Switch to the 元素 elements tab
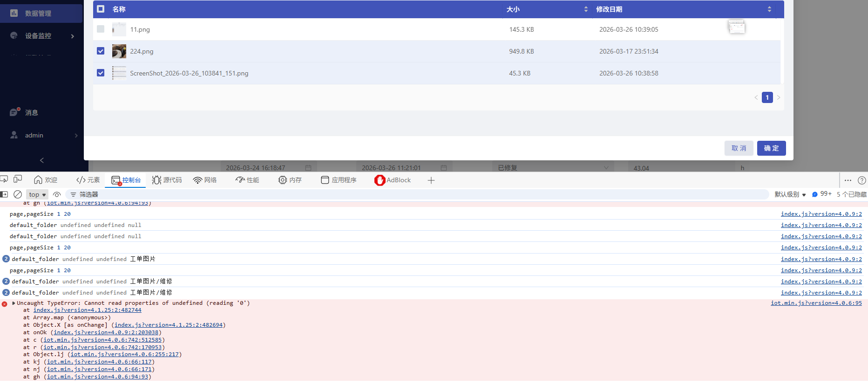Viewport: 868px width, 385px height. click(x=88, y=180)
